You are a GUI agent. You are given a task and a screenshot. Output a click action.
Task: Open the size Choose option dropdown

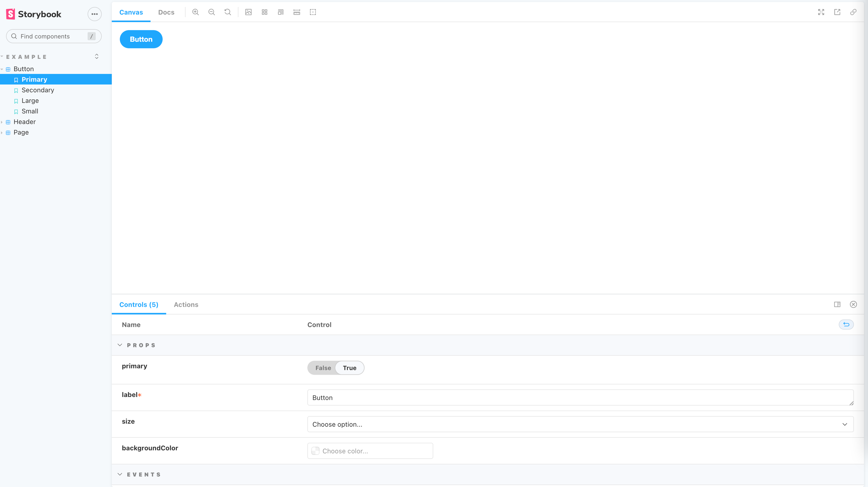[580, 424]
